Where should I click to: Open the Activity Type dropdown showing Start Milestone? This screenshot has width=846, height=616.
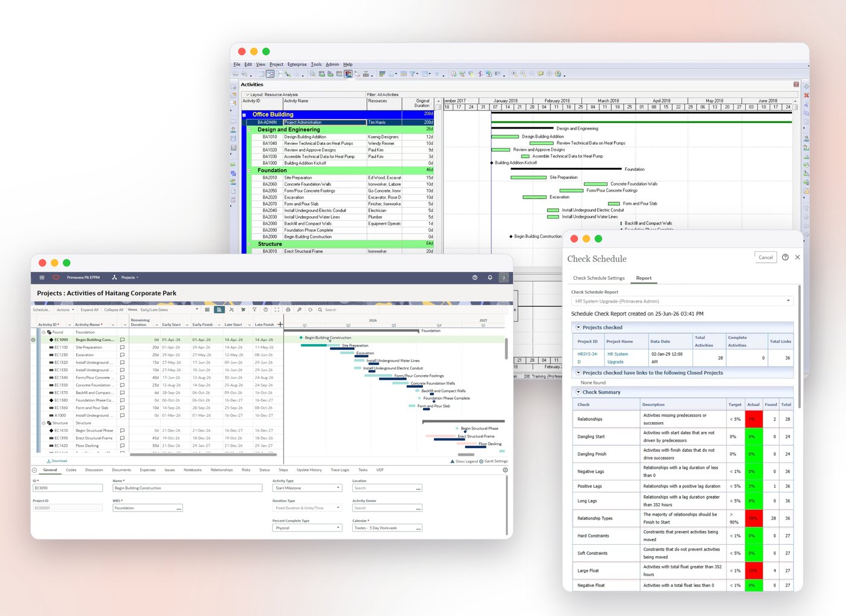[x=308, y=488]
